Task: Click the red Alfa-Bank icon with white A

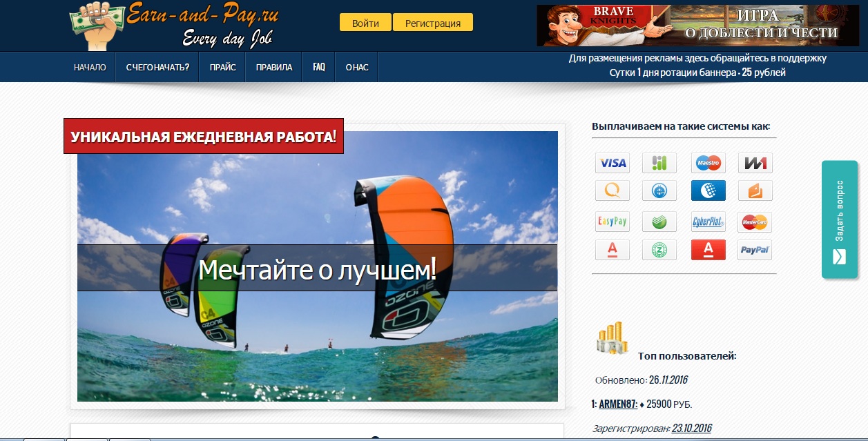Action: pos(708,250)
